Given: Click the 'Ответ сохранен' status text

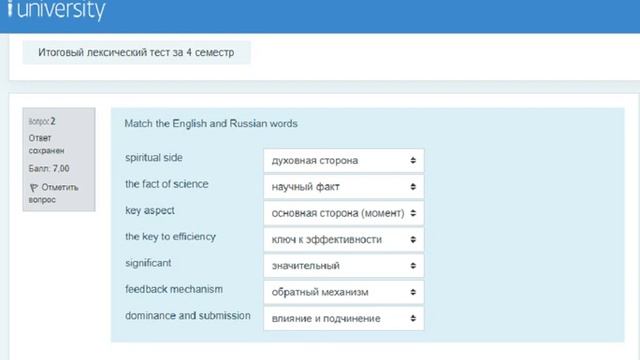Looking at the screenshot, I should (46, 144).
